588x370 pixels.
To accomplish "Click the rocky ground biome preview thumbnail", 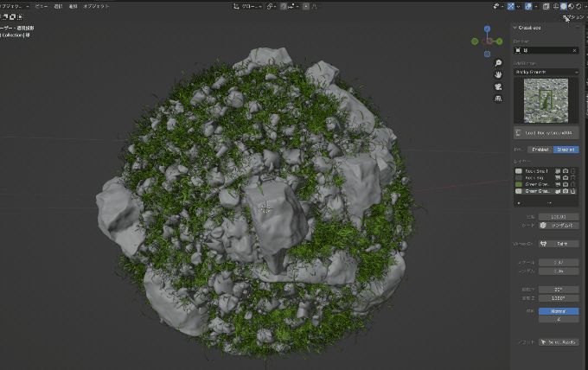I will [x=546, y=100].
